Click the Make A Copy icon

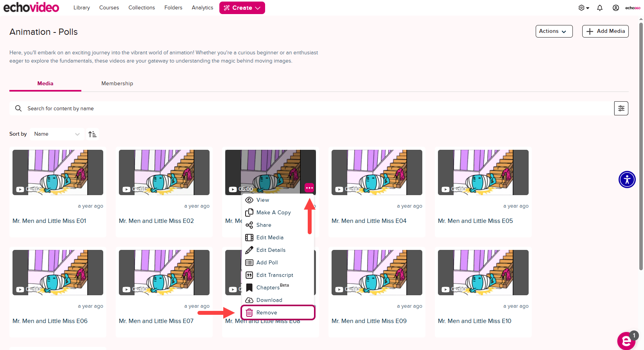click(249, 212)
